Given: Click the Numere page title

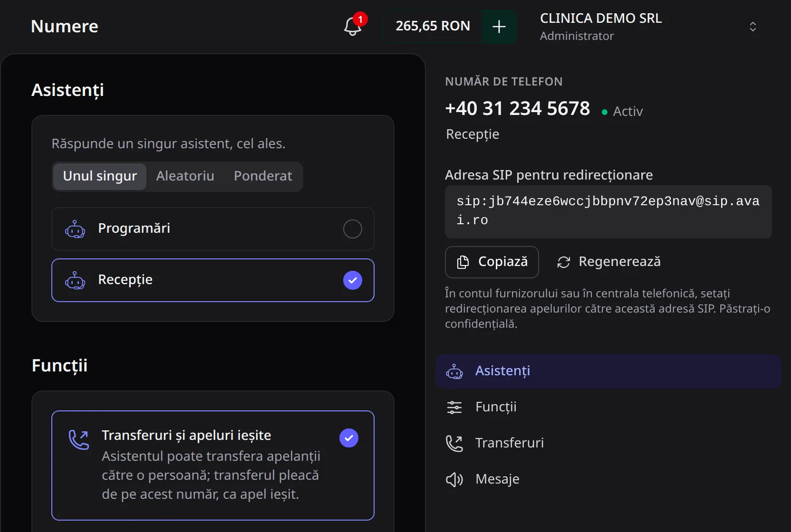Looking at the screenshot, I should (x=65, y=27).
